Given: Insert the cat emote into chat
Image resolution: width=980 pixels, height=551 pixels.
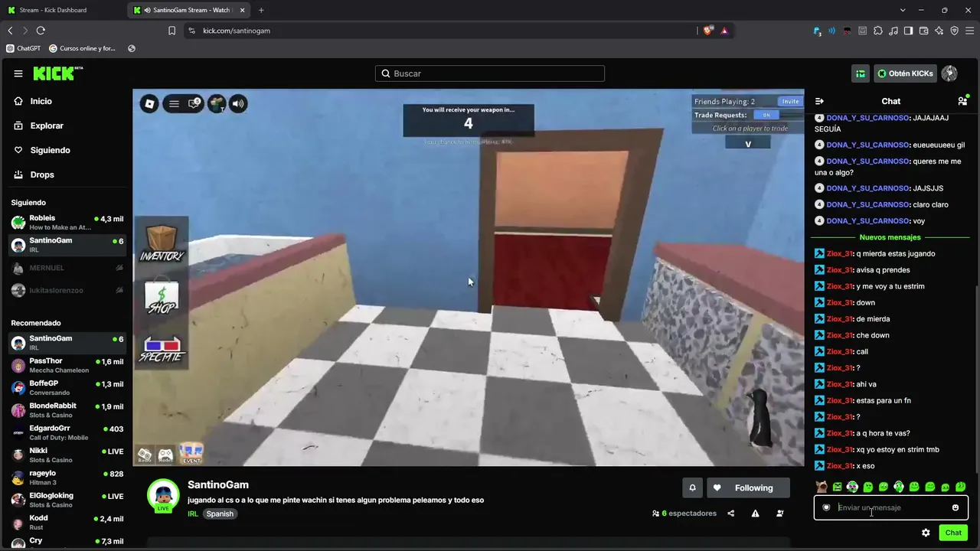Looking at the screenshot, I should (822, 487).
